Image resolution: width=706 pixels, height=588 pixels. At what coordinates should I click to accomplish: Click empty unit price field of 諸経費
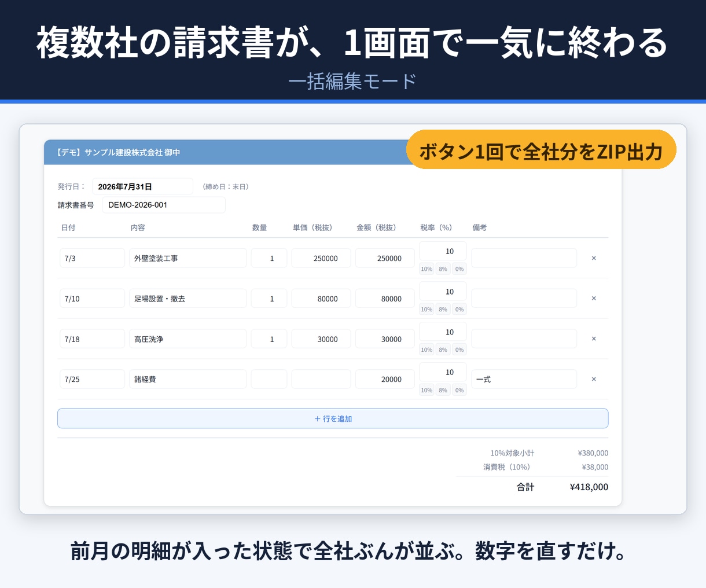click(321, 379)
